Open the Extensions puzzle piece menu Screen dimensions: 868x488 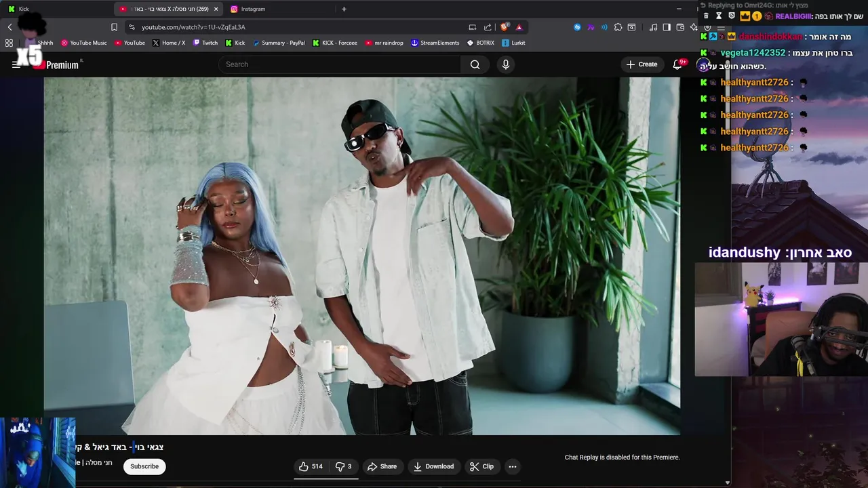[618, 27]
